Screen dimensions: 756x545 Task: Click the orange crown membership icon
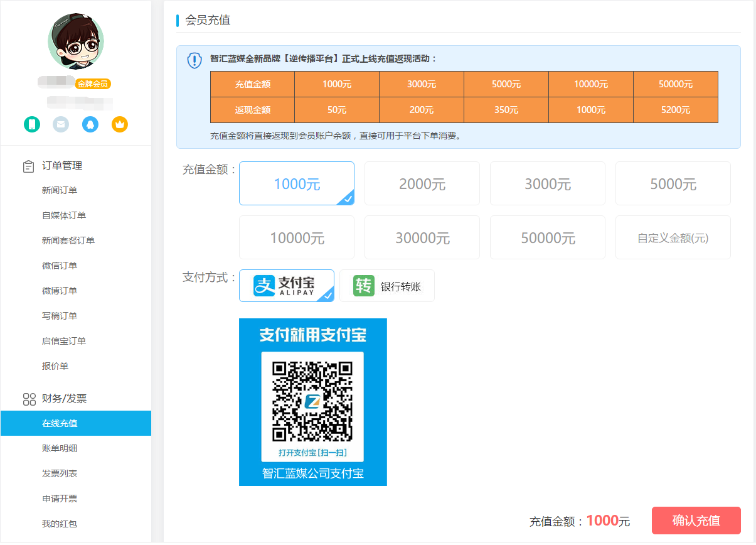pyautogui.click(x=120, y=124)
